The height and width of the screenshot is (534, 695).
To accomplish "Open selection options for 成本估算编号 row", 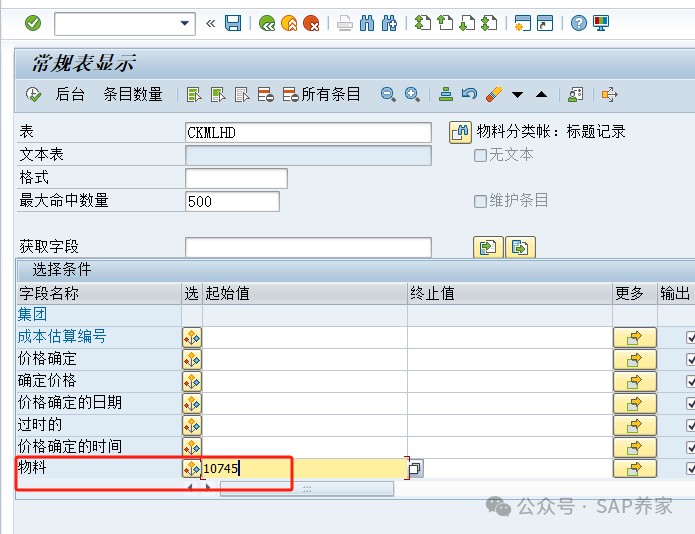I will click(192, 338).
